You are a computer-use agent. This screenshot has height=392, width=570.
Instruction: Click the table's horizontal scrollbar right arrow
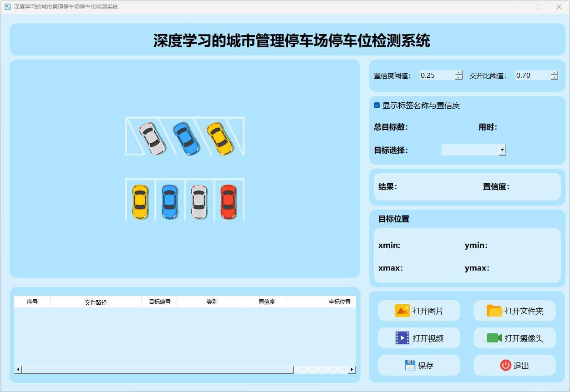pos(351,370)
